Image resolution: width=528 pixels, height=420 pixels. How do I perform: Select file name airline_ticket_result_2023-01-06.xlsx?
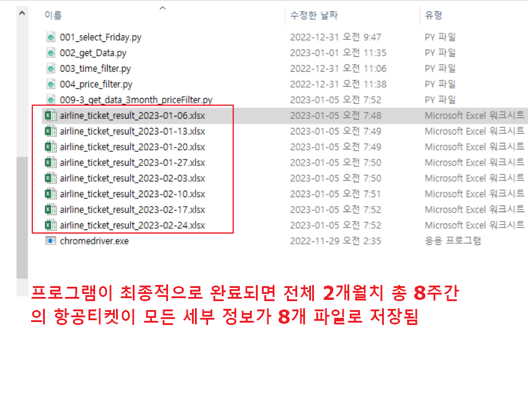coord(132,115)
